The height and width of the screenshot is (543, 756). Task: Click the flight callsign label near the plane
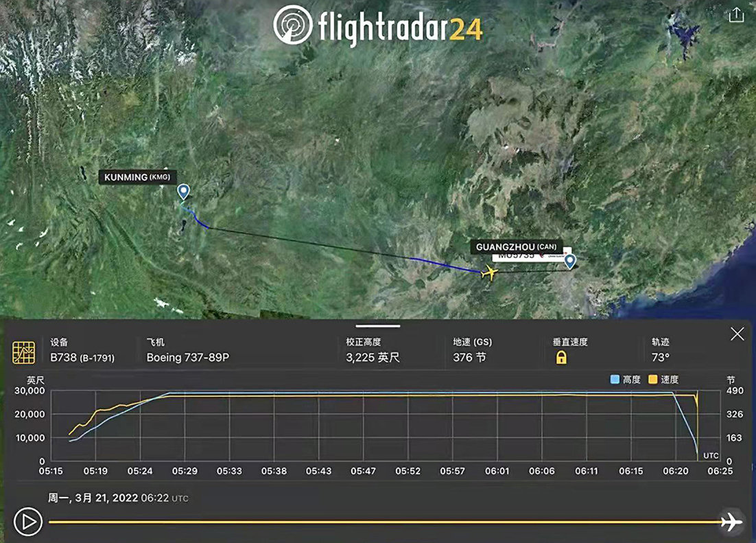click(x=528, y=256)
